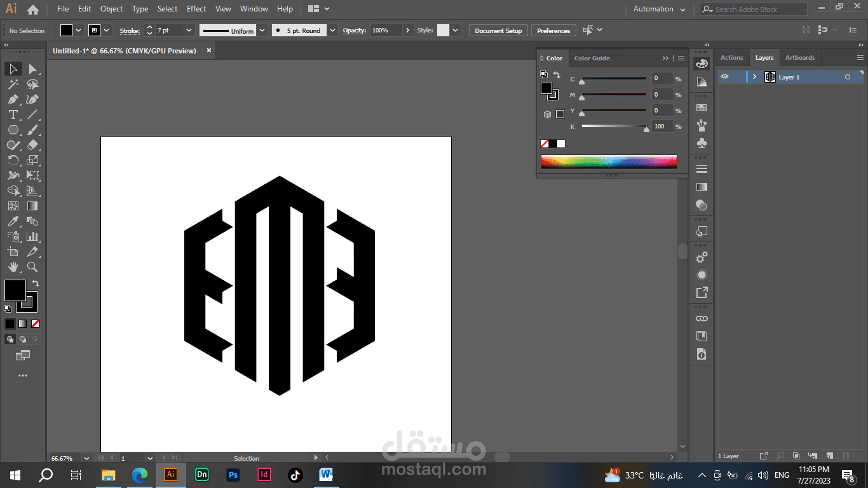Set toolbox fill mode to Color

coord(10,323)
